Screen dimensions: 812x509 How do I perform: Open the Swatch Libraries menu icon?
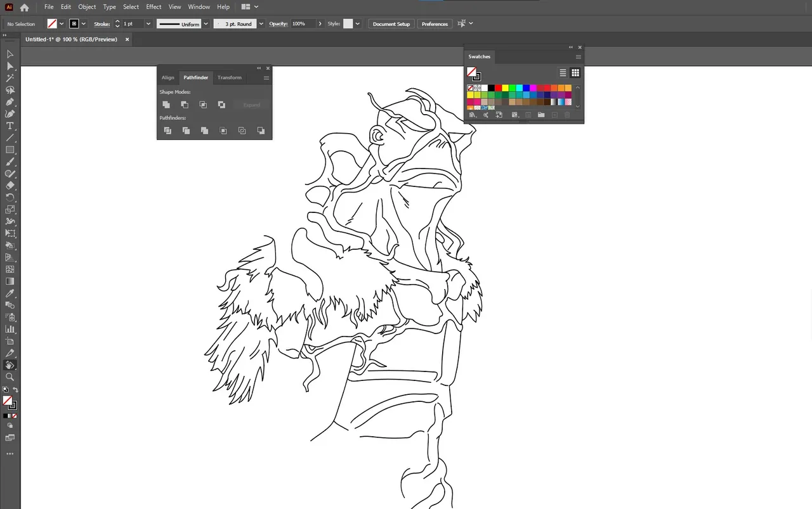pyautogui.click(x=473, y=115)
